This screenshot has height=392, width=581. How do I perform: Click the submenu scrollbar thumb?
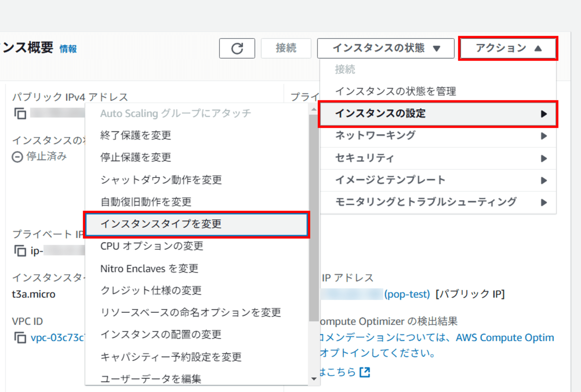[314, 218]
